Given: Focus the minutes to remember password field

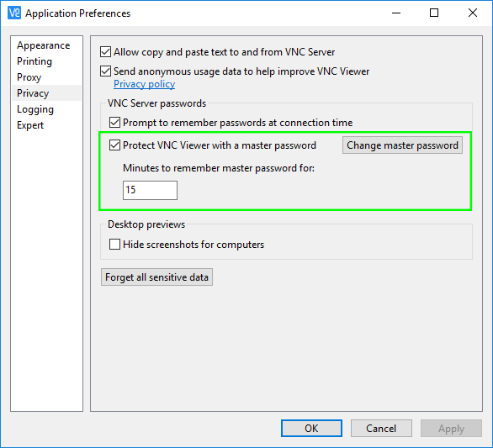Looking at the screenshot, I should coord(150,190).
